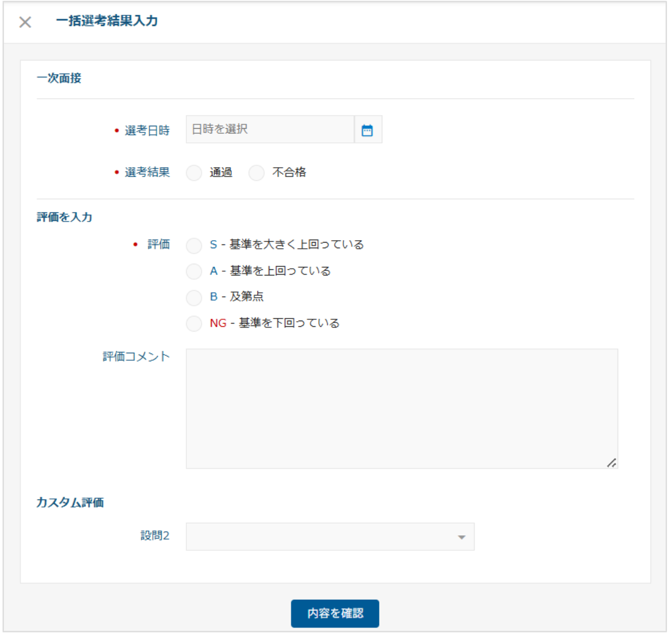The image size is (672, 635).
Task: Click the 設問2 field label
Action: pos(155,536)
